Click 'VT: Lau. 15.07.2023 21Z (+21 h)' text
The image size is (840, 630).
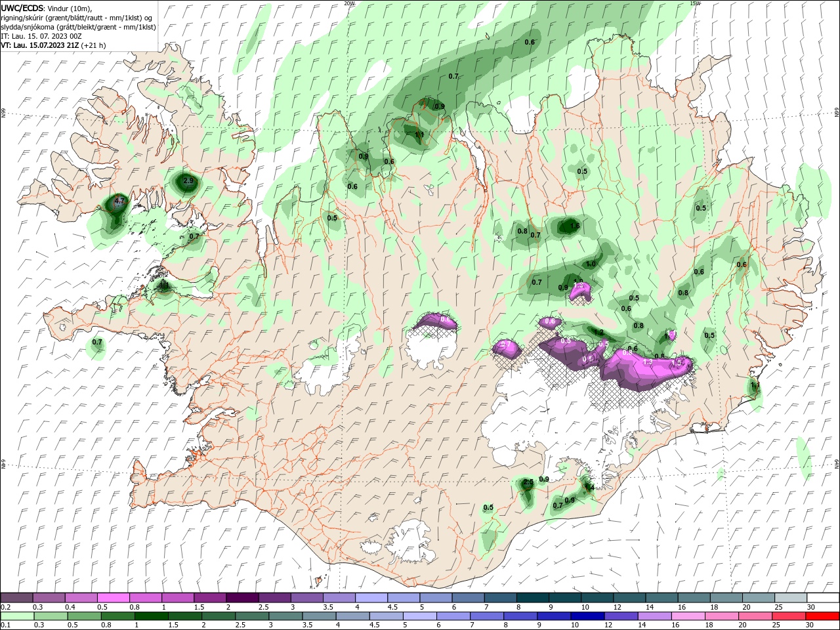pyautogui.click(x=53, y=45)
